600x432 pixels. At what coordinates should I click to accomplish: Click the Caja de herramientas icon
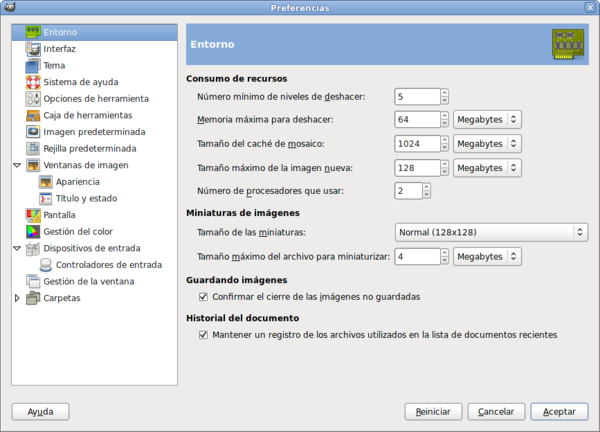tap(33, 115)
